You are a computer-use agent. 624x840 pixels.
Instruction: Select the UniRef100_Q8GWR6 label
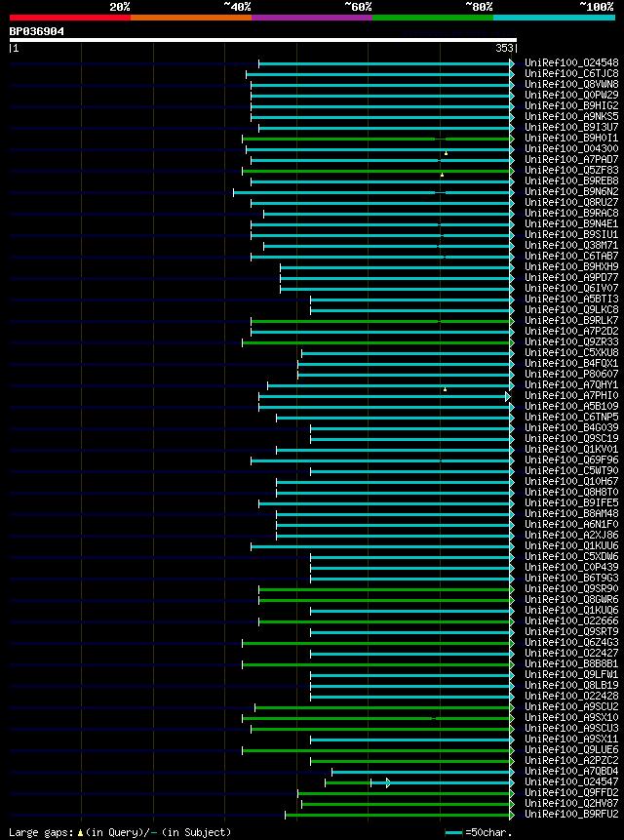571,599
